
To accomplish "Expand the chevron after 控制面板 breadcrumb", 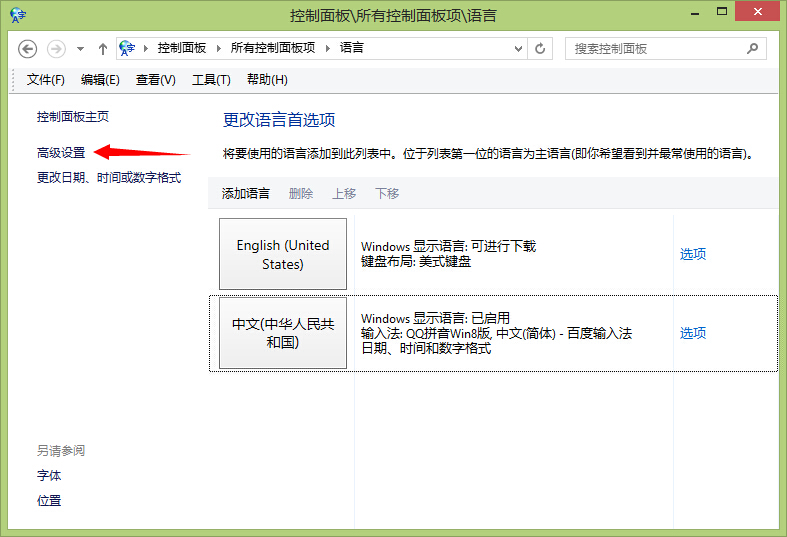I will tap(219, 48).
